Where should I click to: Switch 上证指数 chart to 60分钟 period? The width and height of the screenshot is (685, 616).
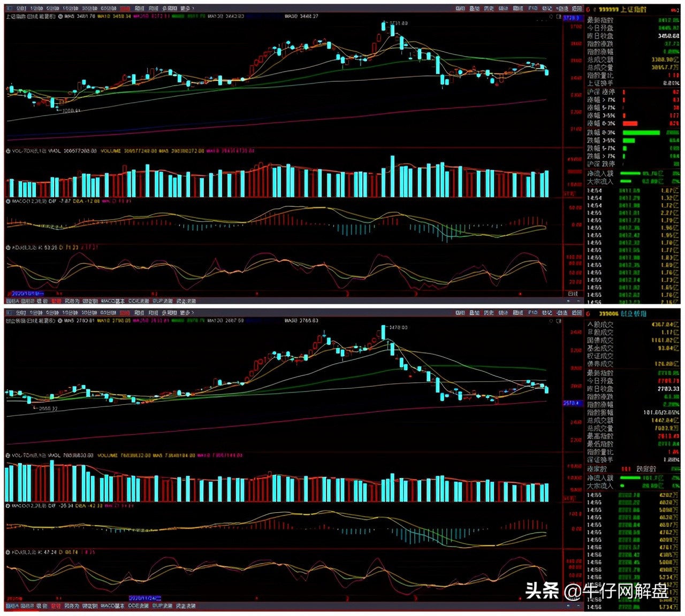(x=109, y=9)
